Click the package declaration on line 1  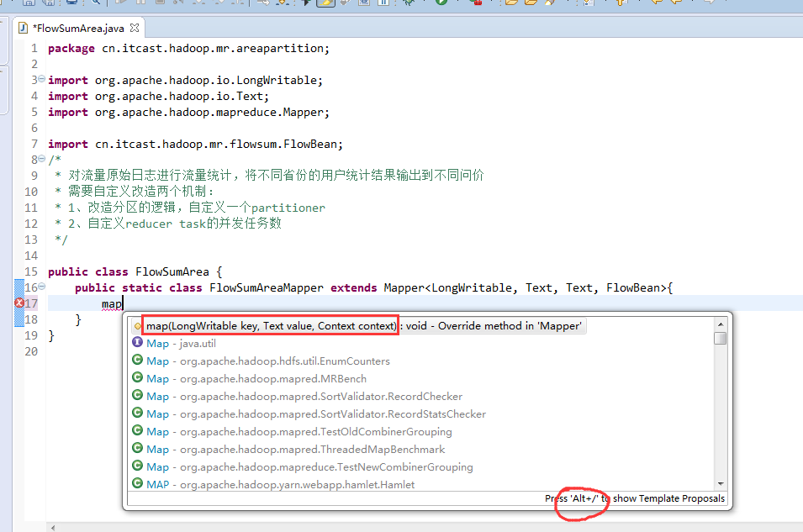189,48
